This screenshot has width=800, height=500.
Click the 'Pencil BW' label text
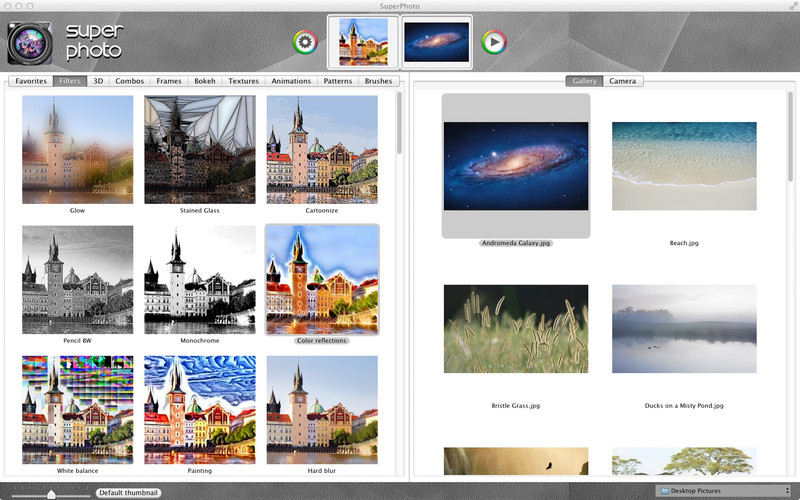tap(78, 340)
